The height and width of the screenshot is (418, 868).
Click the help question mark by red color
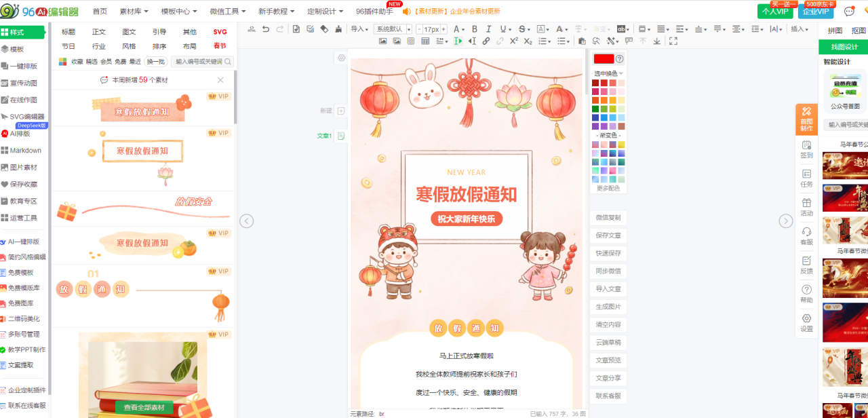click(619, 59)
